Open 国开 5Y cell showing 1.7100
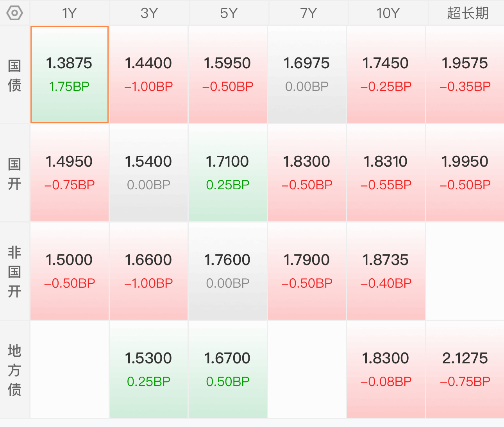 coord(228,173)
